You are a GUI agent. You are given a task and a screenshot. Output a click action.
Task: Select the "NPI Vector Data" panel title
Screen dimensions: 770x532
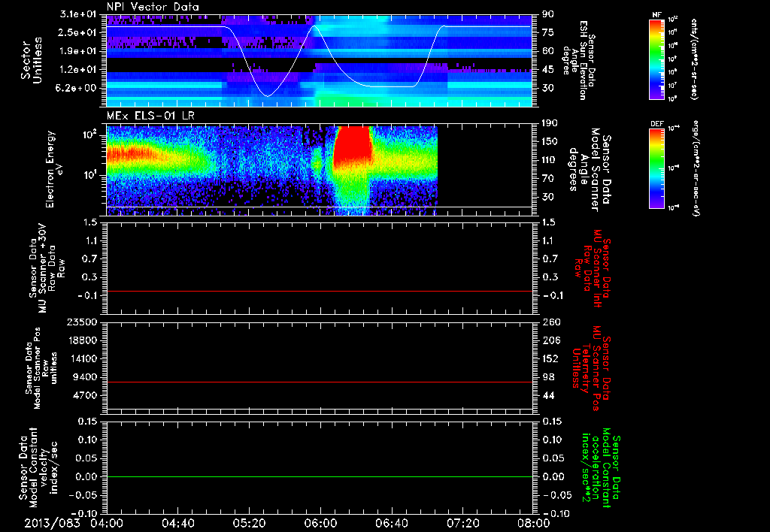click(x=153, y=7)
